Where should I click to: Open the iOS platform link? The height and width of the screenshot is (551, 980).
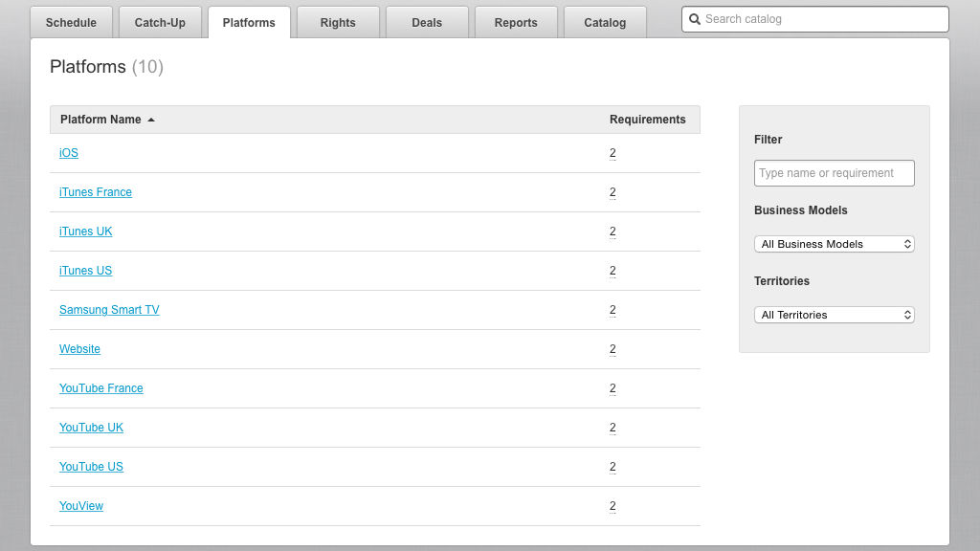point(69,153)
